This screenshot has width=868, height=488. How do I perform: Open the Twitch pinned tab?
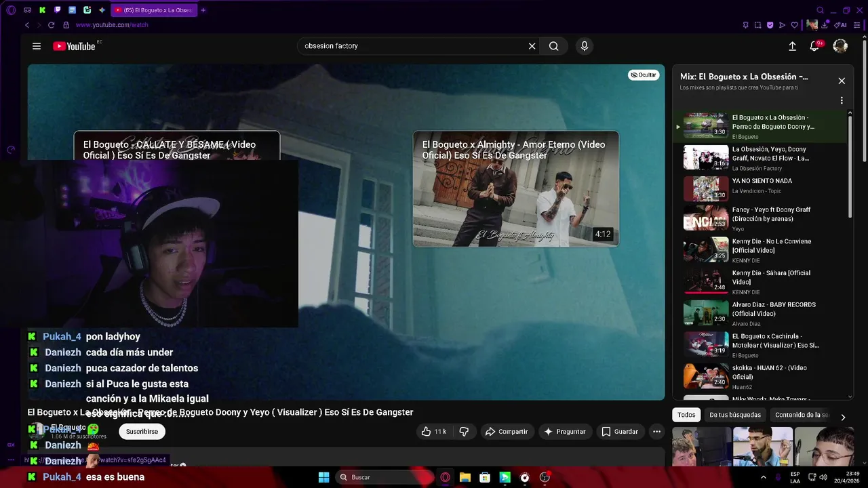coord(57,10)
